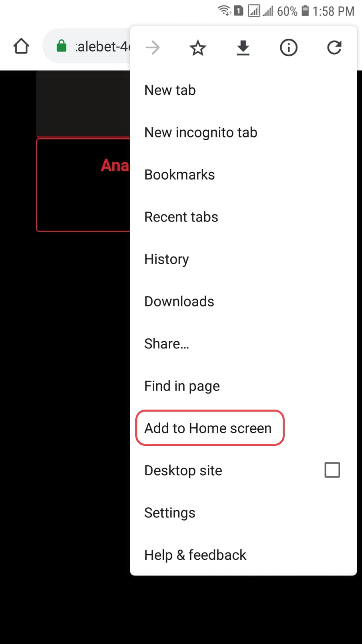Tap the green padlock security icon

[x=61, y=46]
